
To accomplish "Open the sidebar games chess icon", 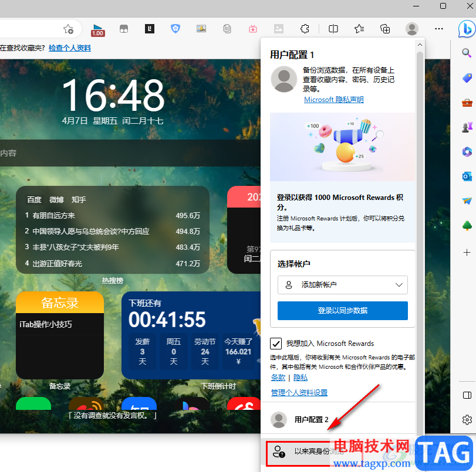I will (467, 127).
